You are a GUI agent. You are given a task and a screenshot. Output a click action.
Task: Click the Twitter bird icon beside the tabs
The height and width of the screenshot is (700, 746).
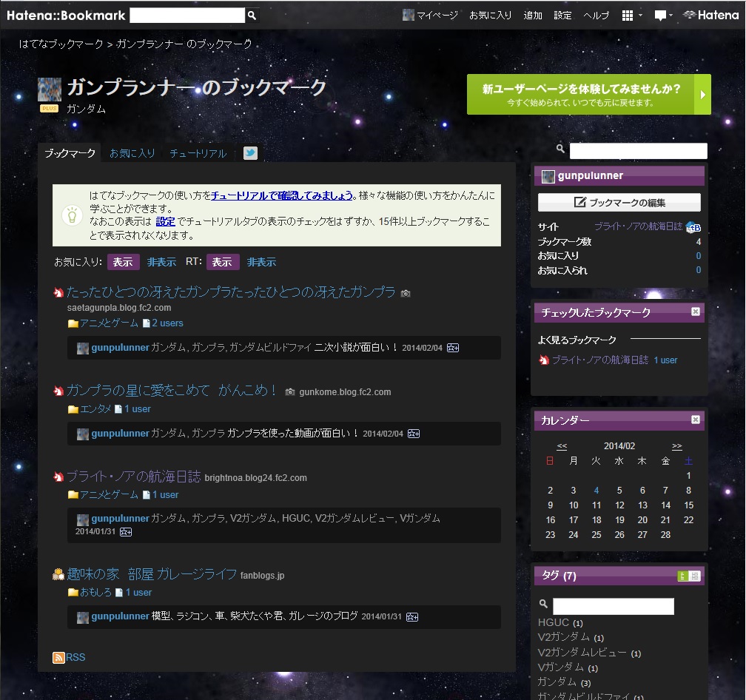[x=250, y=152]
